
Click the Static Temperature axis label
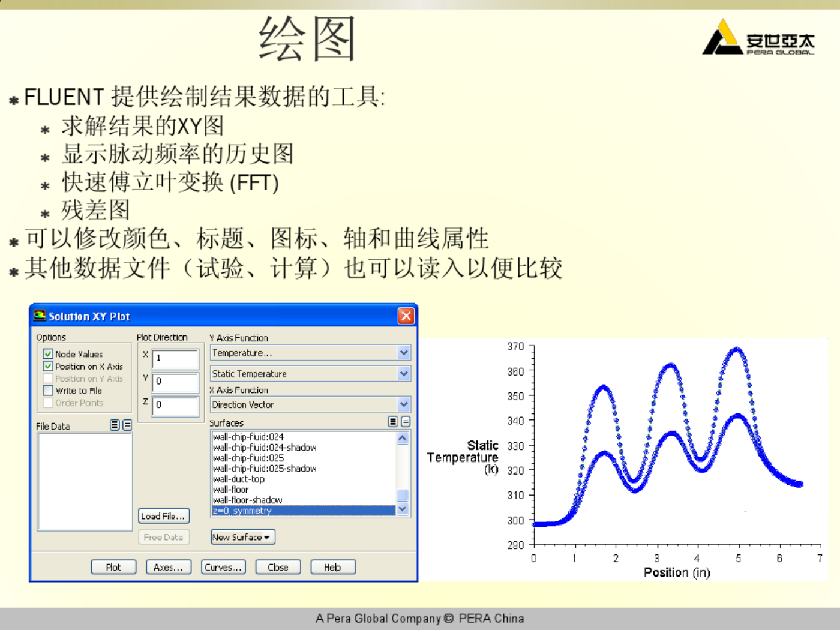coord(463,457)
